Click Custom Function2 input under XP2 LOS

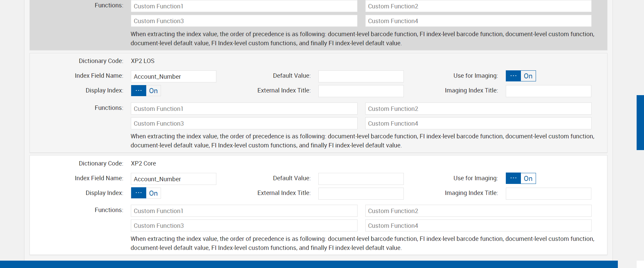pos(478,109)
